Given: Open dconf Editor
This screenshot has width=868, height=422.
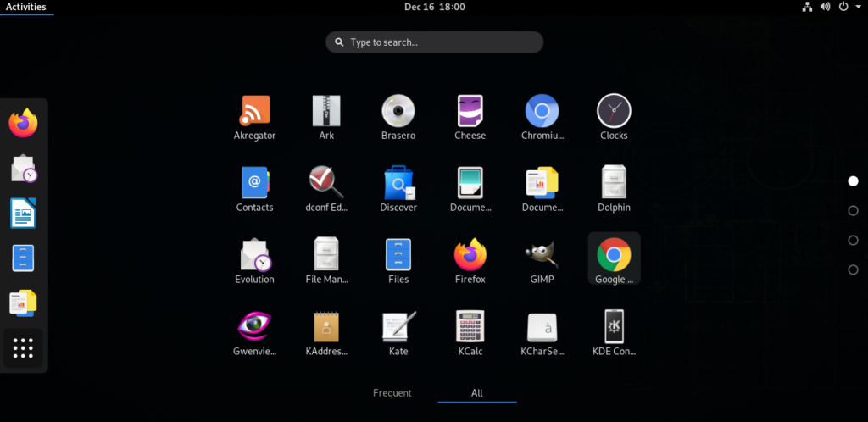Looking at the screenshot, I should coord(326,190).
